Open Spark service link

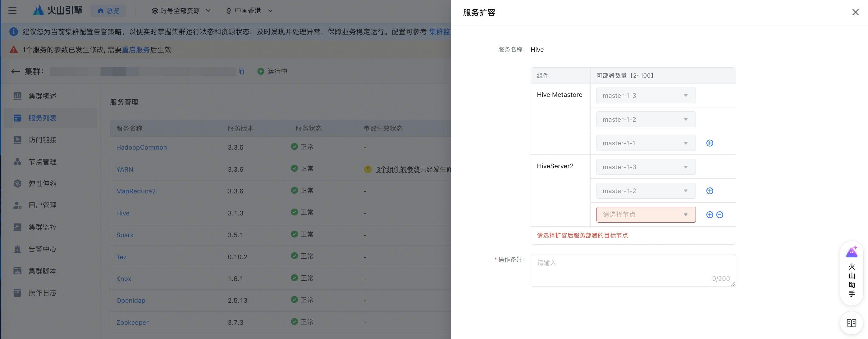click(x=125, y=235)
